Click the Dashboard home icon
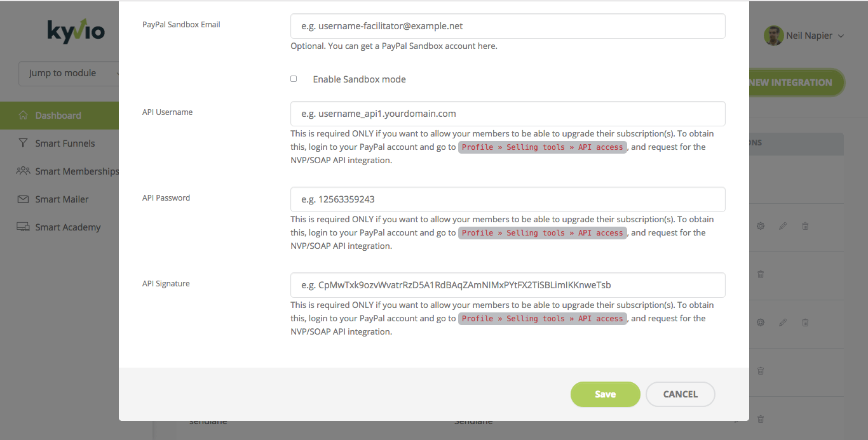The width and height of the screenshot is (868, 440). coord(23,116)
